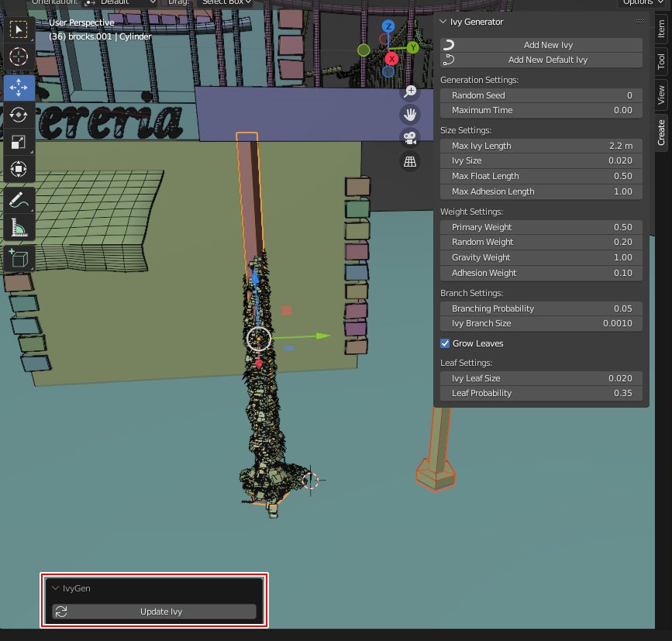Image resolution: width=672 pixels, height=641 pixels.
Task: Open the Drag Select Box dropdown
Action: (226, 2)
